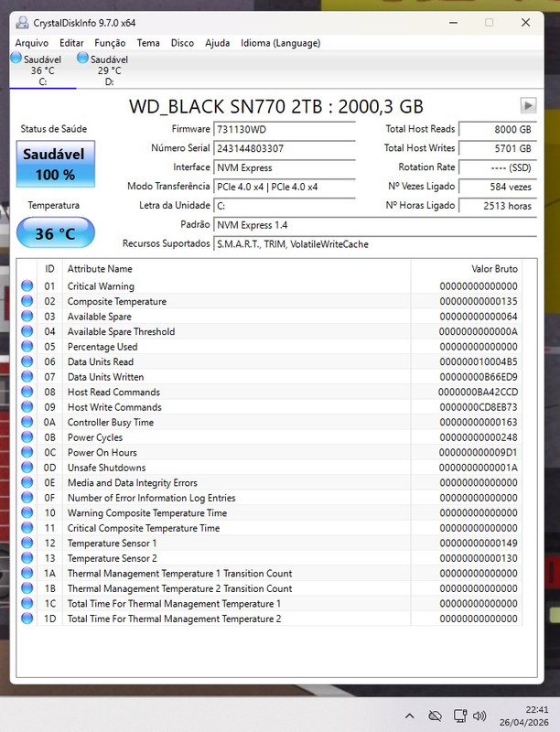
Task: Click the status icon for Data Units Read
Action: tap(27, 361)
